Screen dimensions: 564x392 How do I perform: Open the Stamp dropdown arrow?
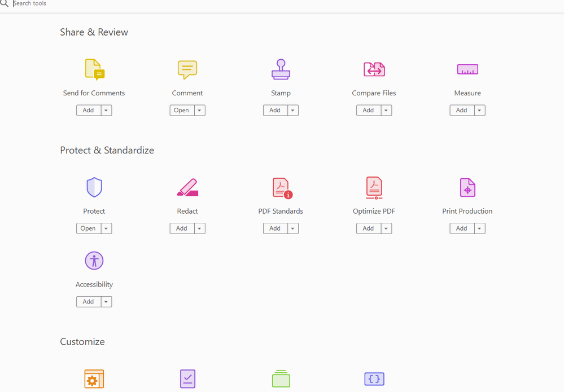click(293, 111)
